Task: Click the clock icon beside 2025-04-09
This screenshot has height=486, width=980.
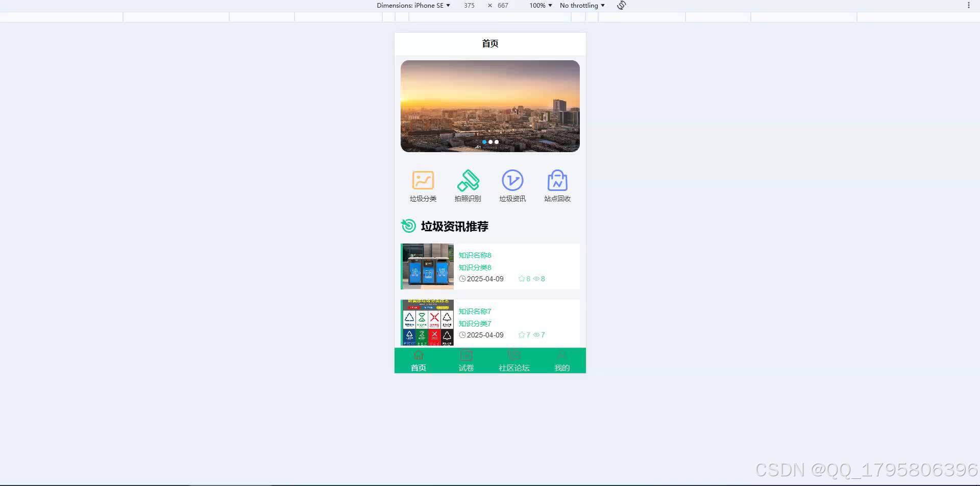Action: coord(462,279)
